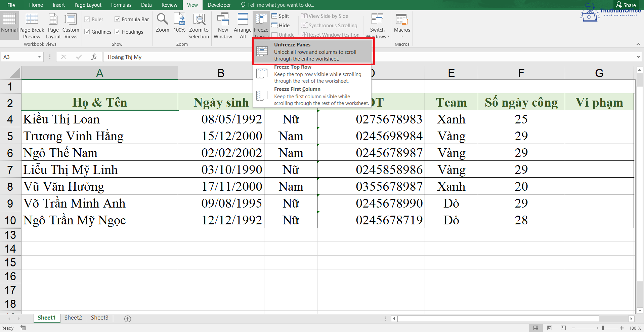Enable the Ruler option
This screenshot has height=332, width=644.
[x=87, y=19]
